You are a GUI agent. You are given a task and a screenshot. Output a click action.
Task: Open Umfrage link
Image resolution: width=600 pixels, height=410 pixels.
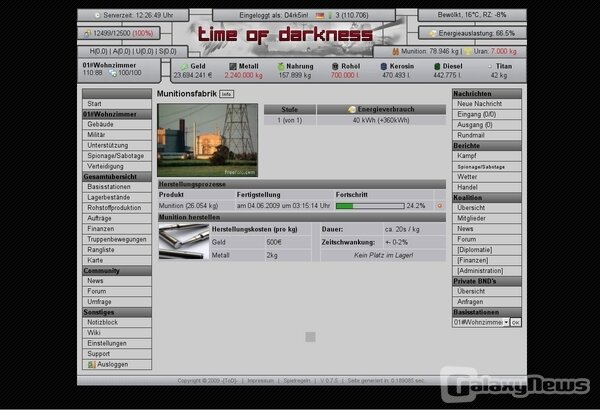[117, 302]
